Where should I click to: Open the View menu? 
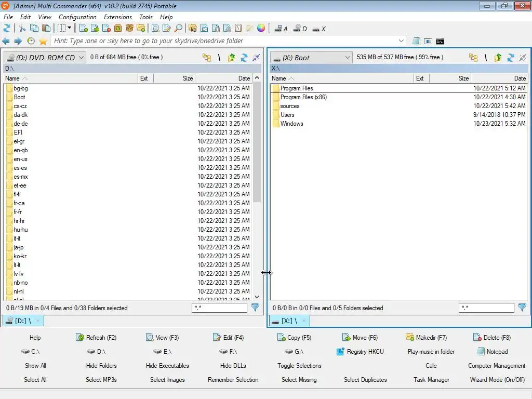click(x=45, y=17)
